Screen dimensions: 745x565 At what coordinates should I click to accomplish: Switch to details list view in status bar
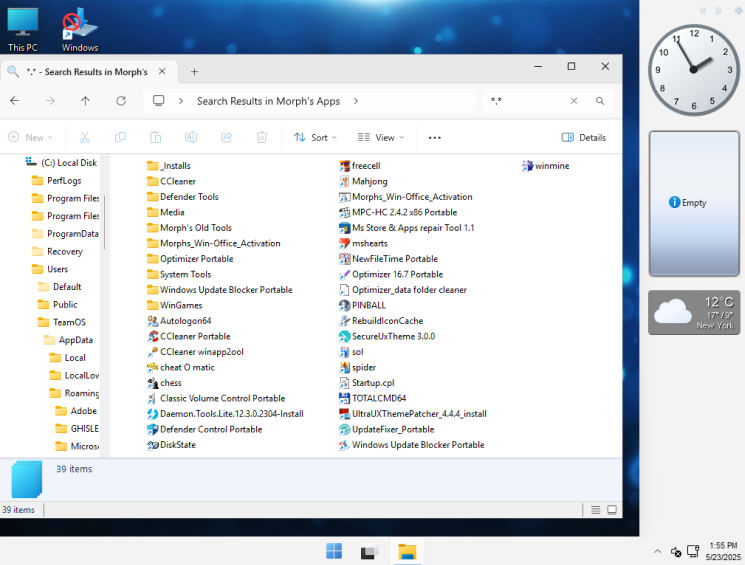pos(595,510)
